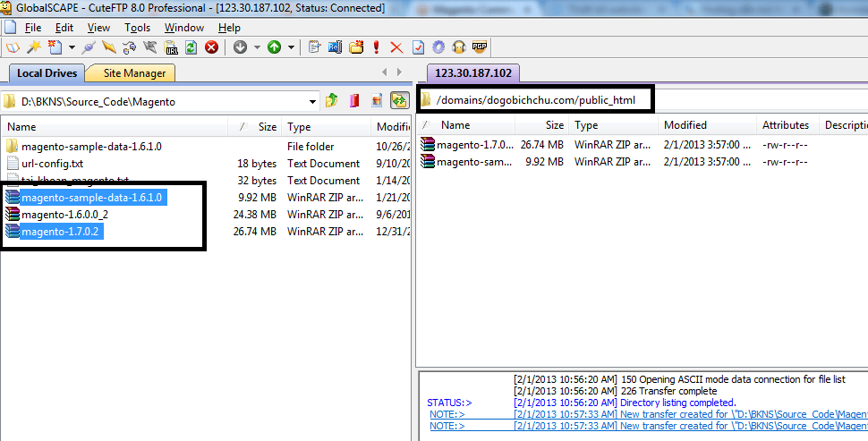Open the Connection Wizard wand icon
This screenshot has height=441, width=868.
pyautogui.click(x=34, y=47)
